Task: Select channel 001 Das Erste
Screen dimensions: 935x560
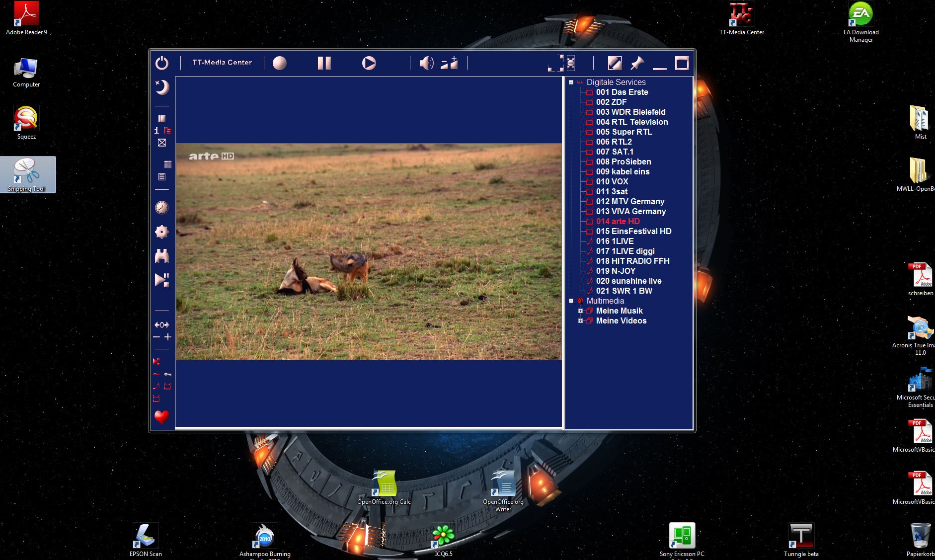Action: pyautogui.click(x=622, y=92)
